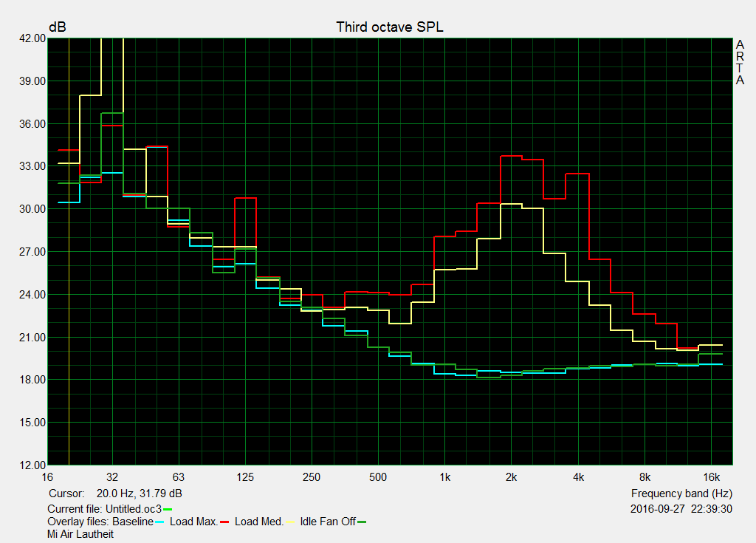756x543 pixels.
Task: Click the 'Overlay files: Baseline' text
Action: (100, 522)
